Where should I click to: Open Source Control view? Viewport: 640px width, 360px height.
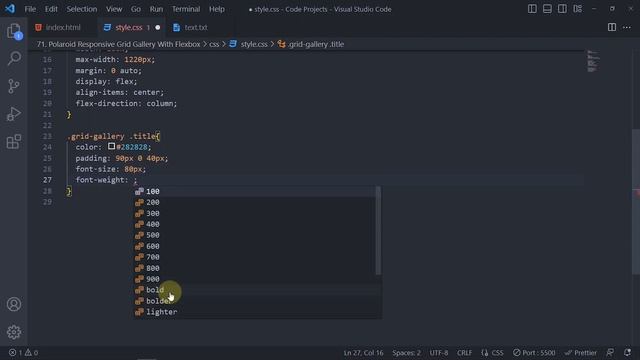[x=14, y=86]
